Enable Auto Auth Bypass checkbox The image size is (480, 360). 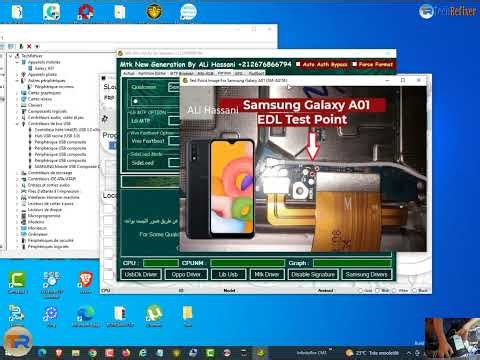298,64
